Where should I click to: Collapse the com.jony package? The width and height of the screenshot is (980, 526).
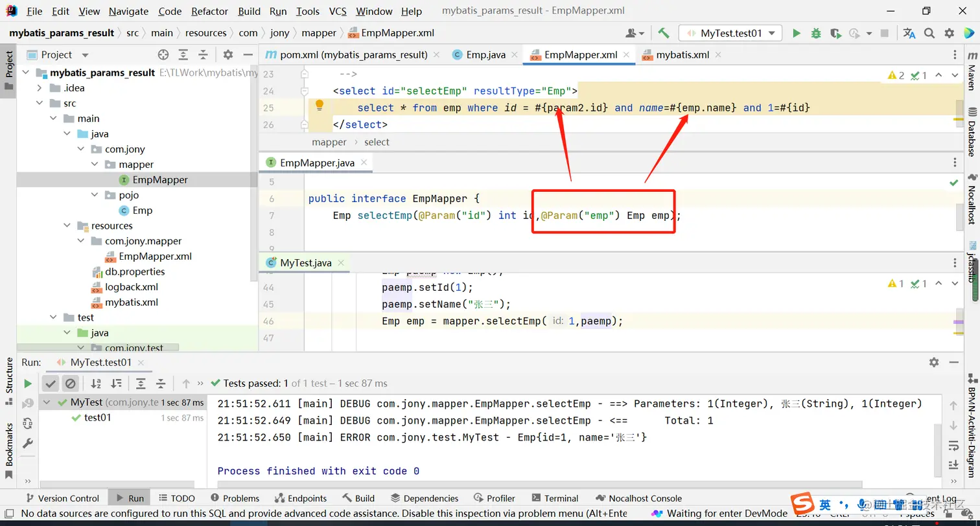(80, 150)
